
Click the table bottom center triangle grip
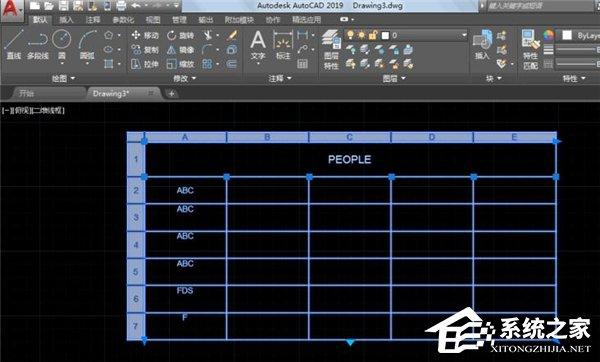(x=350, y=342)
